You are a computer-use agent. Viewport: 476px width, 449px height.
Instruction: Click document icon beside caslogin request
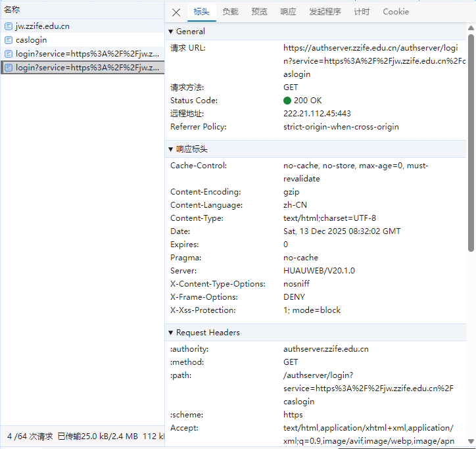(9, 40)
